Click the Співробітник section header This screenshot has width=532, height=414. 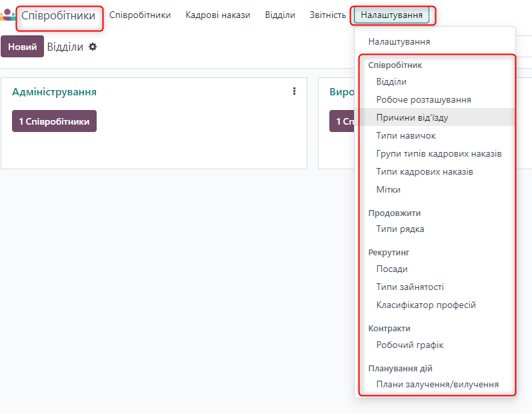(395, 65)
